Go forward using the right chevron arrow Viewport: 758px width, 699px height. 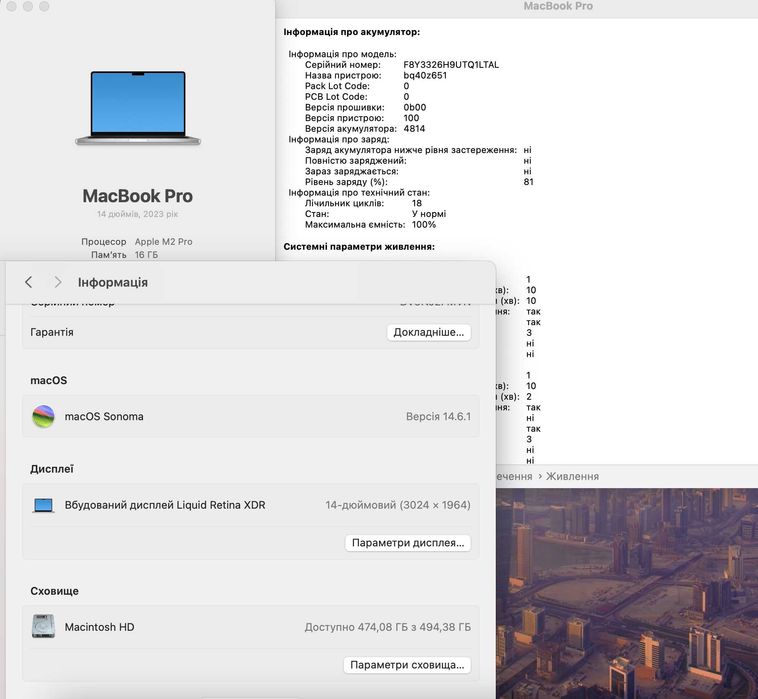(58, 282)
